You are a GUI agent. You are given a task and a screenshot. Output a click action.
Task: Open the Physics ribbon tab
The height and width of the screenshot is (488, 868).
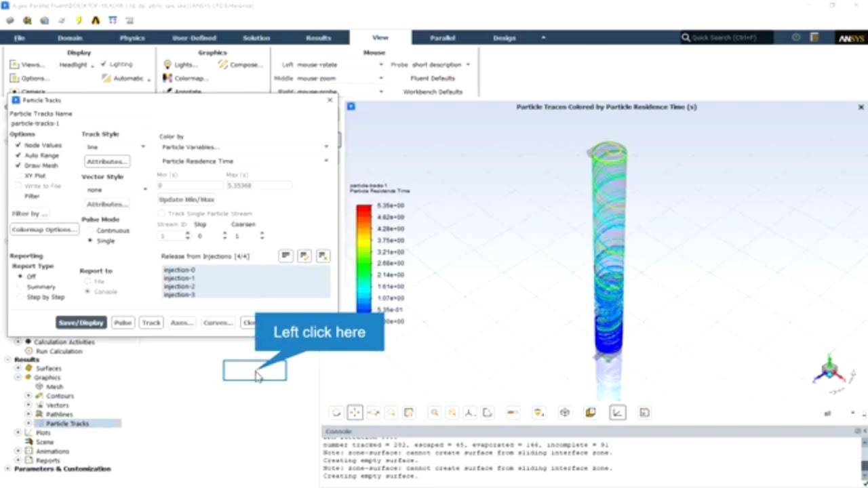(x=132, y=38)
